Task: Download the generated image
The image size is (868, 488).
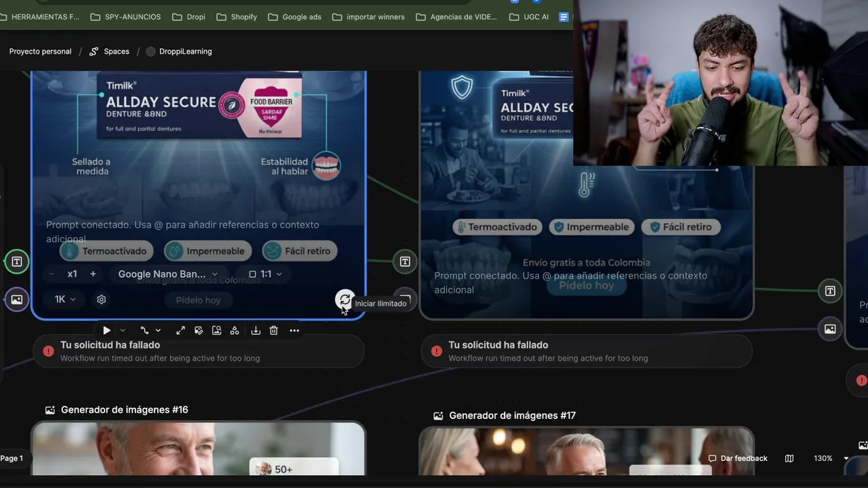Action: pos(256,331)
